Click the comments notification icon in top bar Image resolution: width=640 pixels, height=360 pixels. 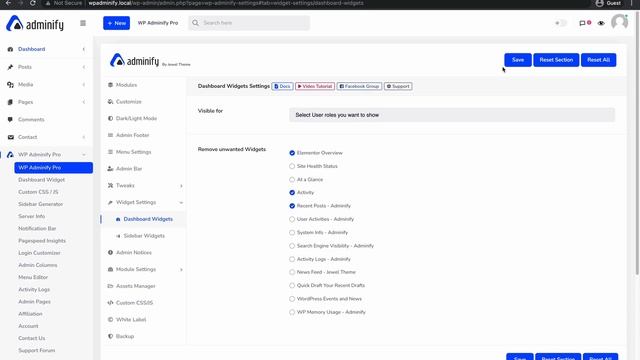pyautogui.click(x=582, y=23)
